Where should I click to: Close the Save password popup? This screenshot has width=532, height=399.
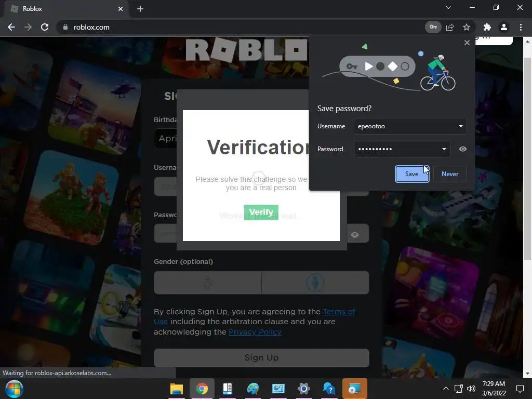coord(467,43)
